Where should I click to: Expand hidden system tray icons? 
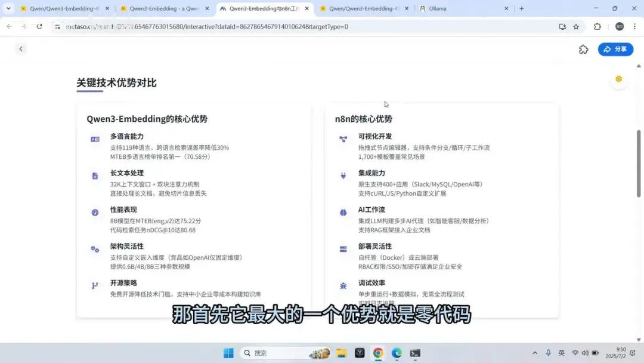(x=535, y=353)
